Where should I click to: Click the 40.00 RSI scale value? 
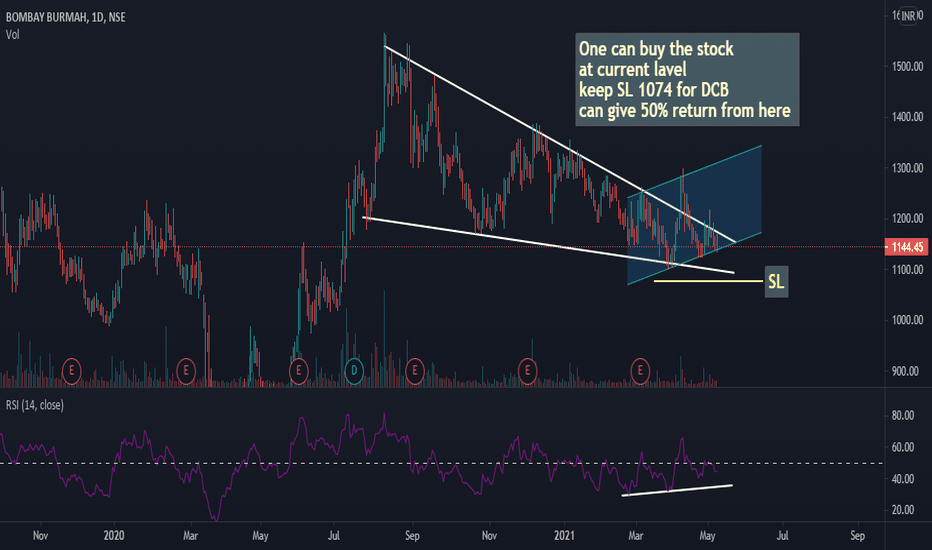(x=903, y=479)
